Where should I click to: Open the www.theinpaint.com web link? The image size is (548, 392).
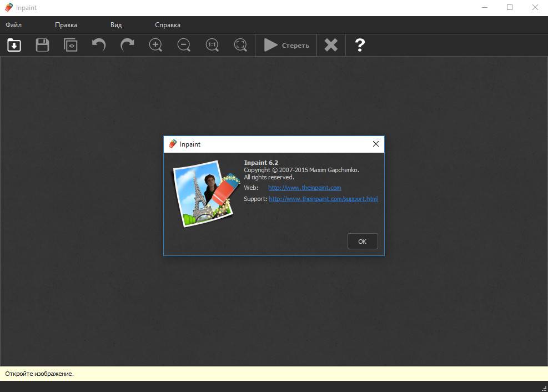305,188
